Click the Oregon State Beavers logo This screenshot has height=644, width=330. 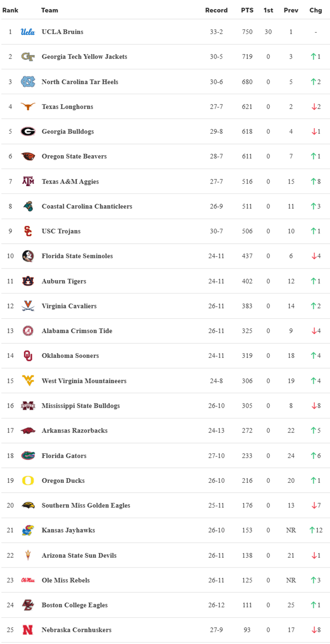(28, 157)
